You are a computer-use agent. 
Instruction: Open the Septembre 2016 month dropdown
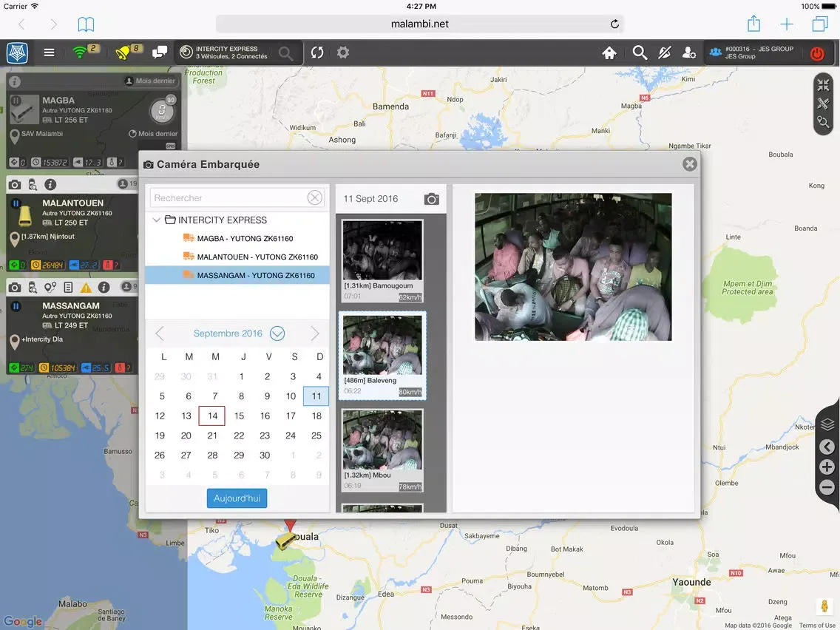tap(277, 333)
